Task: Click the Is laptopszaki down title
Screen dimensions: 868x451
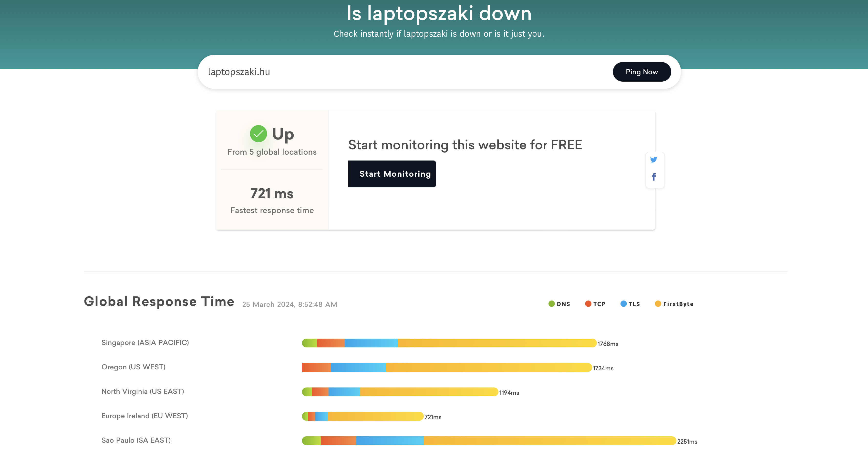Action: click(439, 13)
